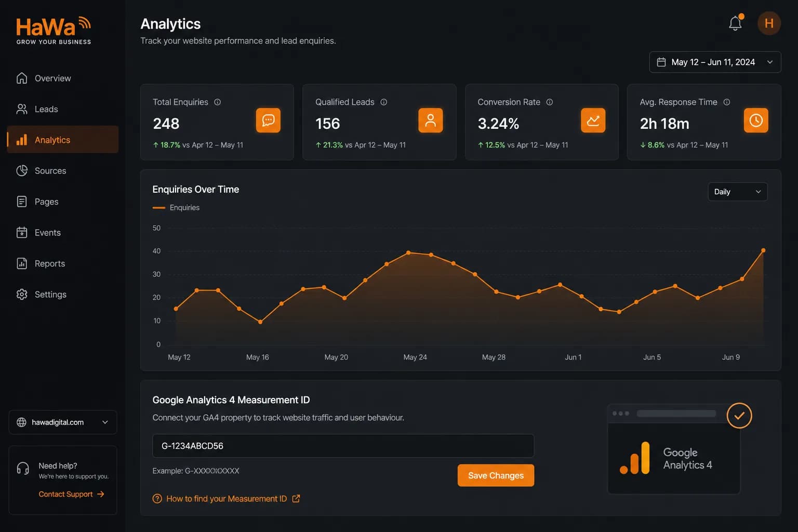Click the May 20 axis label

336,357
